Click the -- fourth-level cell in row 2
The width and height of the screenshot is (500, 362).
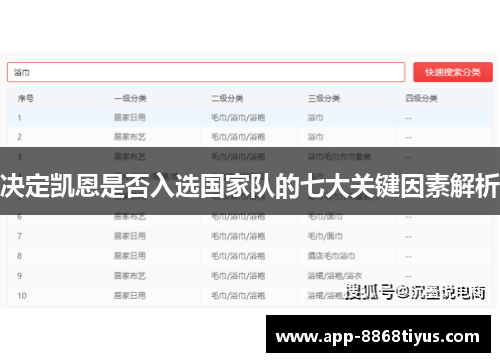click(408, 137)
